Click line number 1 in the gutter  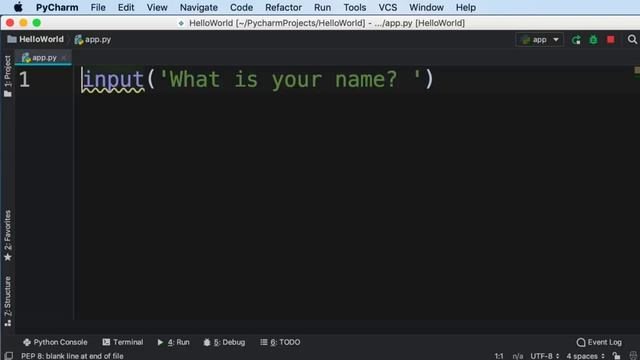24,79
